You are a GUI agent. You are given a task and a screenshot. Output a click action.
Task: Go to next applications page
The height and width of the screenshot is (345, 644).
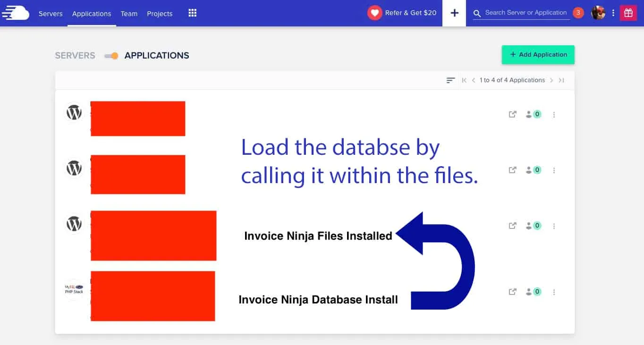coord(551,80)
